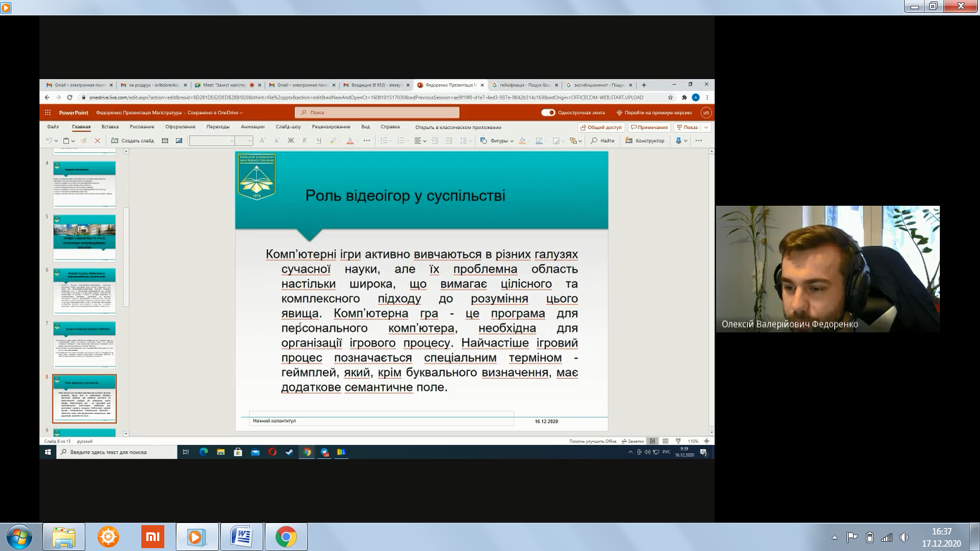This screenshot has height=551, width=980.
Task: Click the Найти search icon button
Action: [603, 141]
